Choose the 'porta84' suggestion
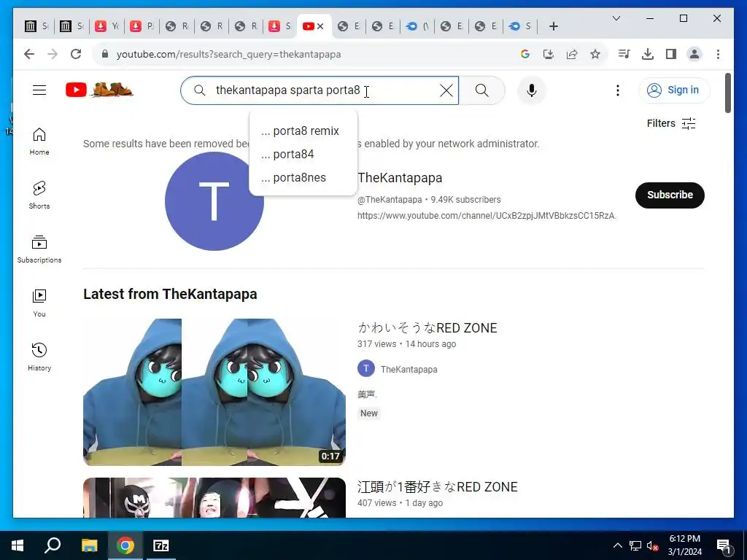 point(303,155)
